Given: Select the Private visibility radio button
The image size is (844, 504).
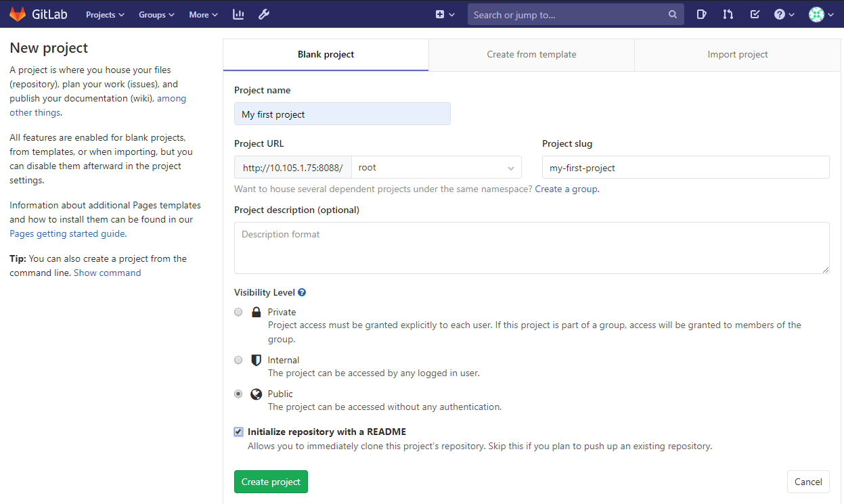Looking at the screenshot, I should point(238,312).
